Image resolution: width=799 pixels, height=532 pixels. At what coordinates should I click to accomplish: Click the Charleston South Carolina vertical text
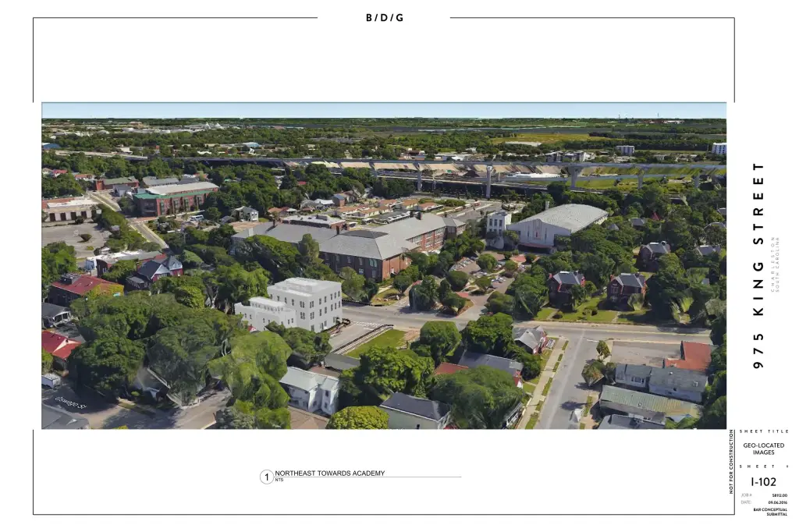click(775, 264)
